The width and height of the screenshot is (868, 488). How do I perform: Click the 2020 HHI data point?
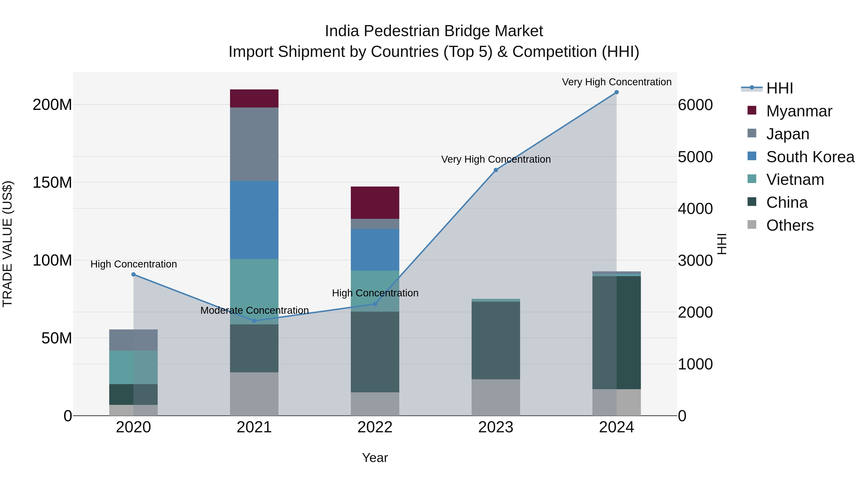tap(133, 274)
